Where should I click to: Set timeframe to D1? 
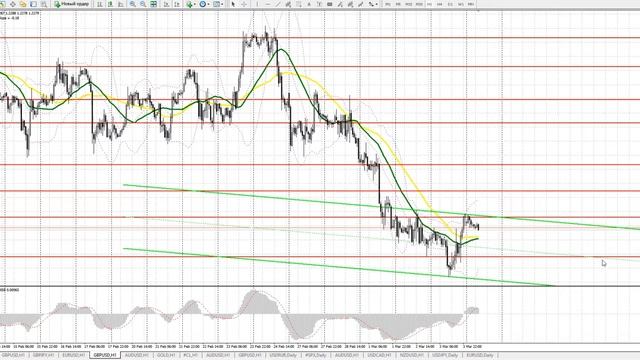450,4
